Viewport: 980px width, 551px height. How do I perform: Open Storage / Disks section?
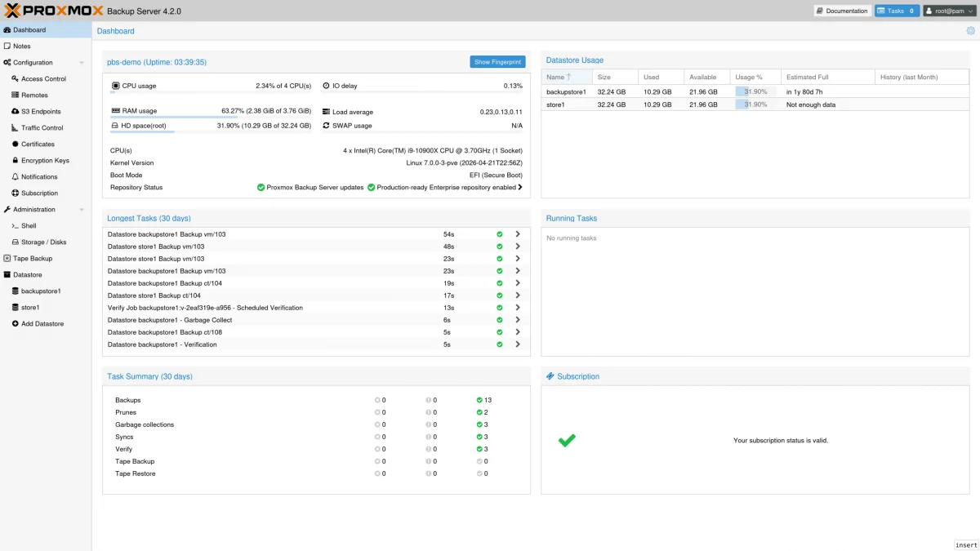43,242
